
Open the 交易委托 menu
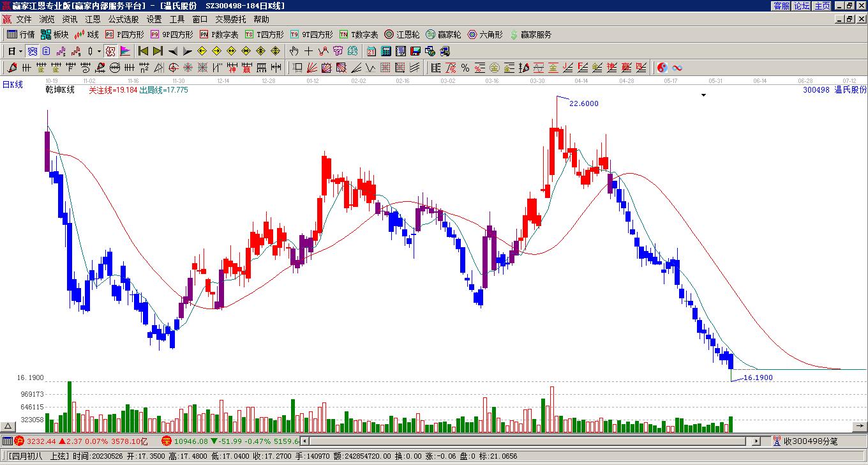pos(230,20)
